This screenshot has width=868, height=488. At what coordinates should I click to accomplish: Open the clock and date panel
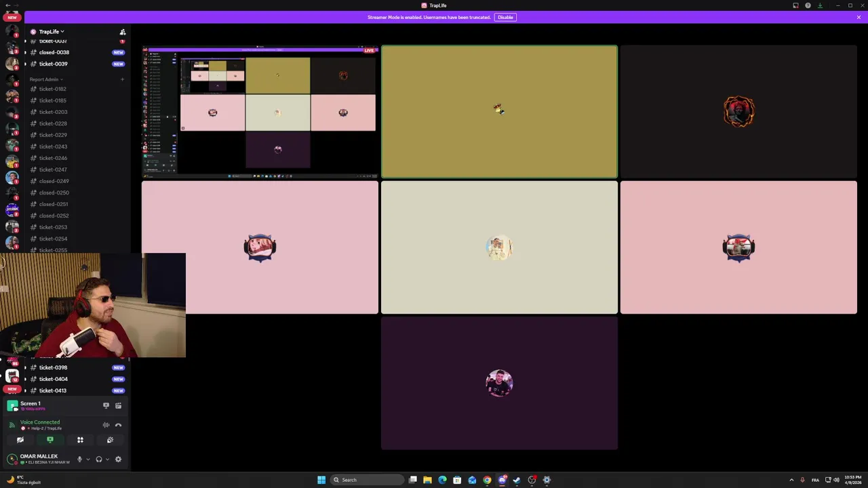(853, 480)
